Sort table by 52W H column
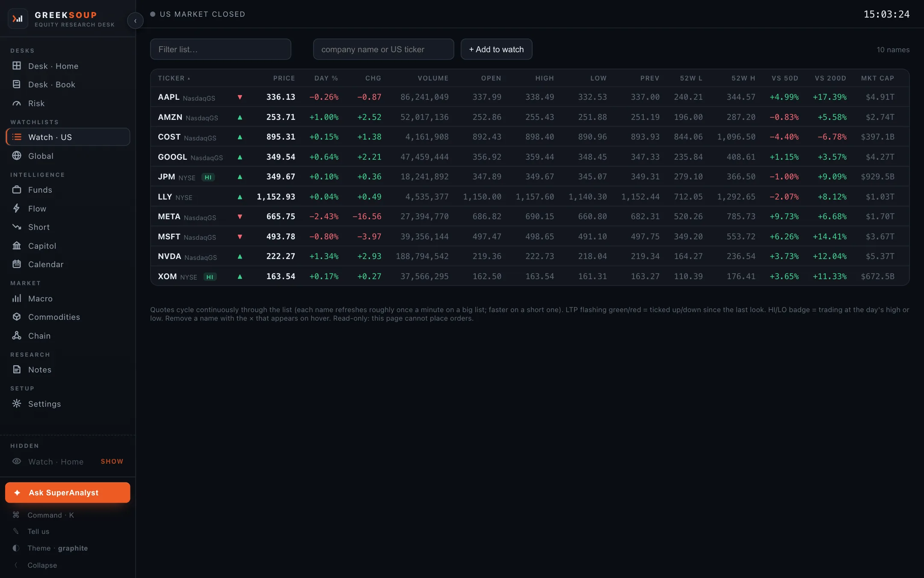 click(x=743, y=78)
